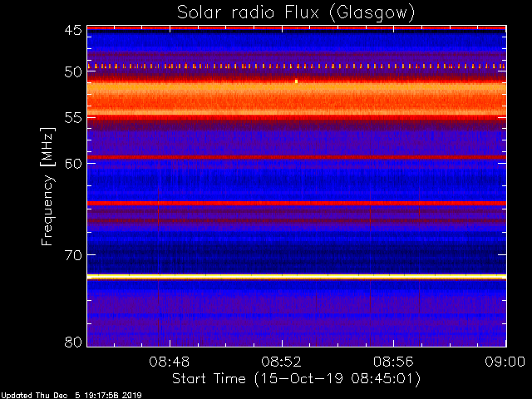Click the plot title "Solar radio Flux (Glasgow)"
The image size is (532, 399).
click(296, 13)
